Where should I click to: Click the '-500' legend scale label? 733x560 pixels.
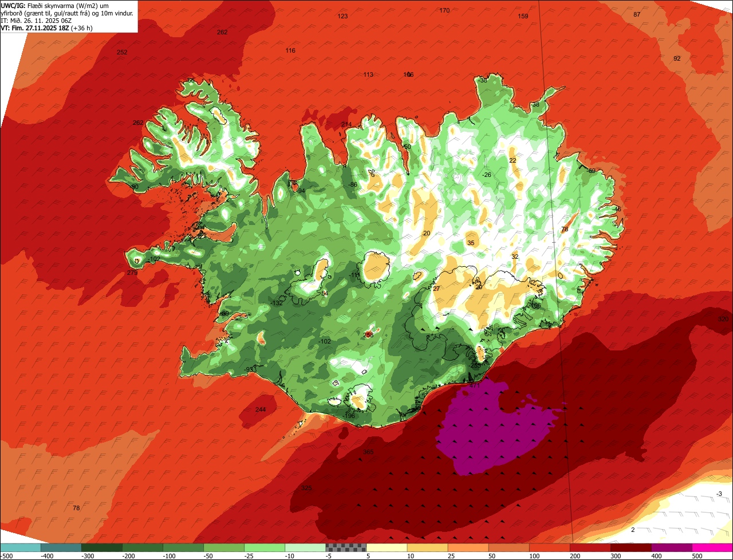pyautogui.click(x=6, y=556)
